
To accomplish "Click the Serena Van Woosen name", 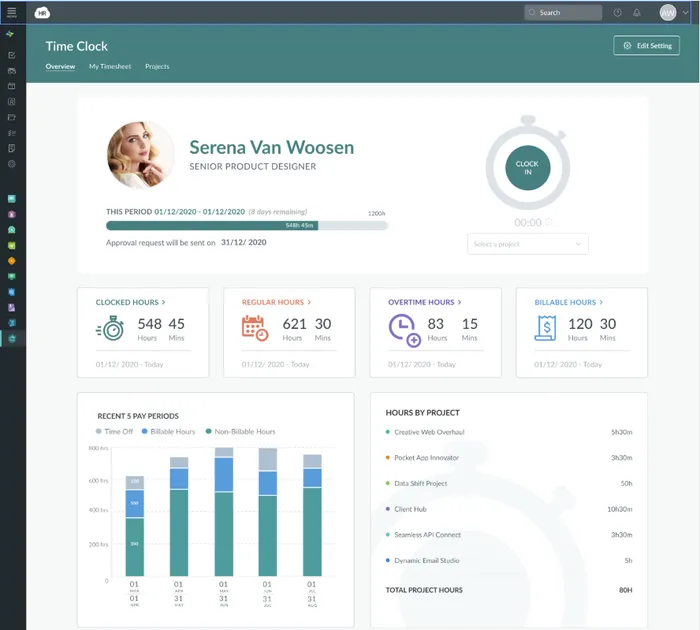I will 271,147.
